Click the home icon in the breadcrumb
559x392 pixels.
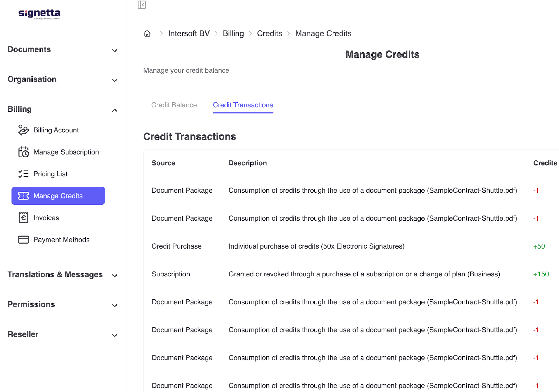coord(147,33)
